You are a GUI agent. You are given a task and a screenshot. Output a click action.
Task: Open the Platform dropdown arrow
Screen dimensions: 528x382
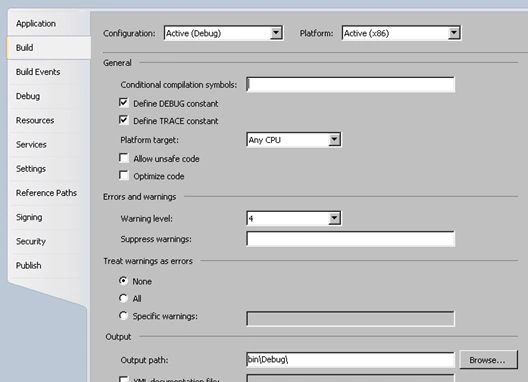point(454,33)
